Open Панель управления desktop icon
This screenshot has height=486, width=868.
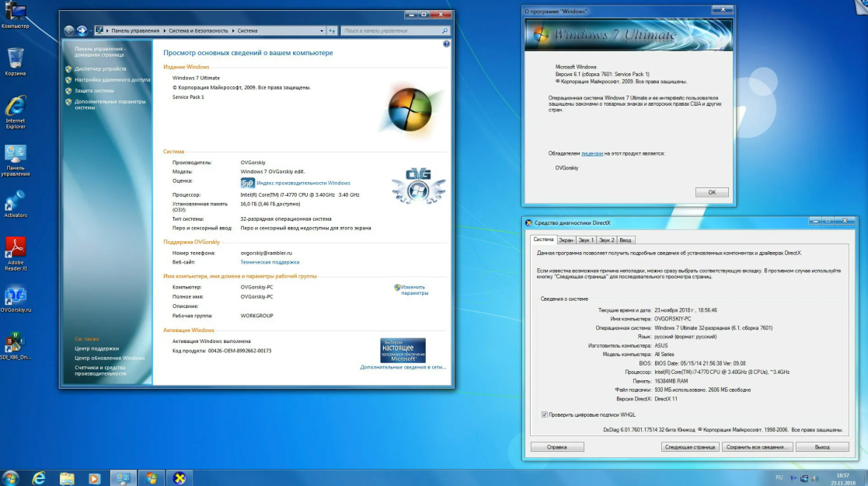coord(16,161)
